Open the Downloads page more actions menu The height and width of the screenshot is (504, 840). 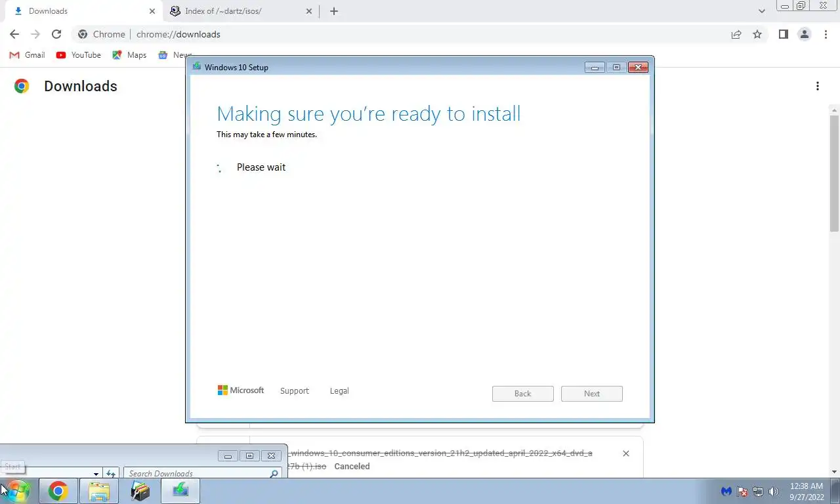818,86
